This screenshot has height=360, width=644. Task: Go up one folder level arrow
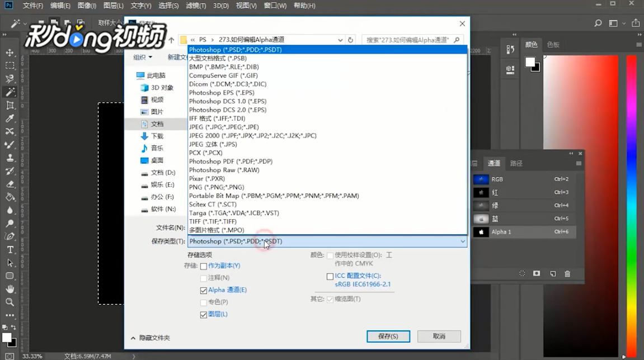pyautogui.click(x=171, y=40)
